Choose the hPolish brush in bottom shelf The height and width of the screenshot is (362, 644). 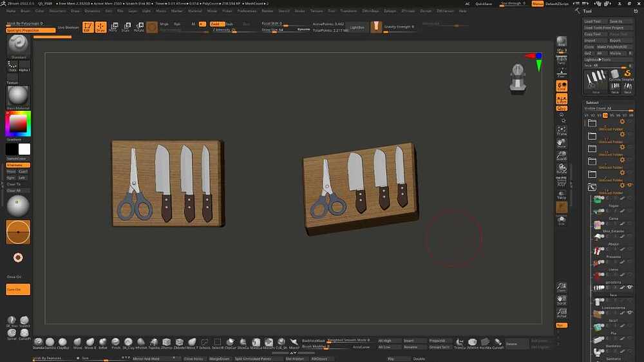141,343
